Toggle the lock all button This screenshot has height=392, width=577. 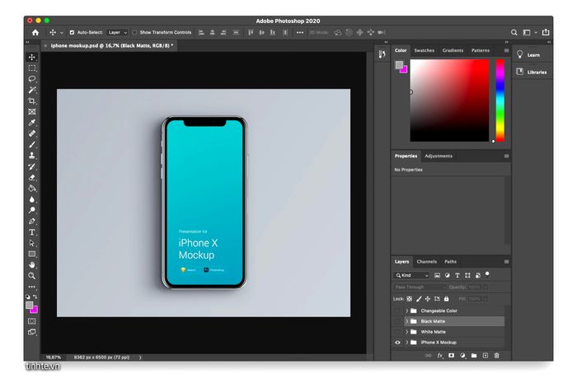coord(447,299)
